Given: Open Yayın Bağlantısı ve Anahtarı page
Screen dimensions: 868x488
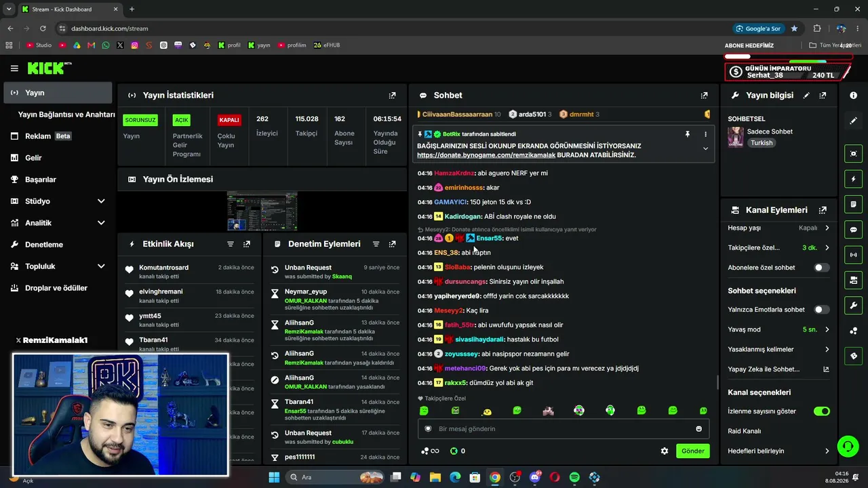Looking at the screenshot, I should coord(66,115).
